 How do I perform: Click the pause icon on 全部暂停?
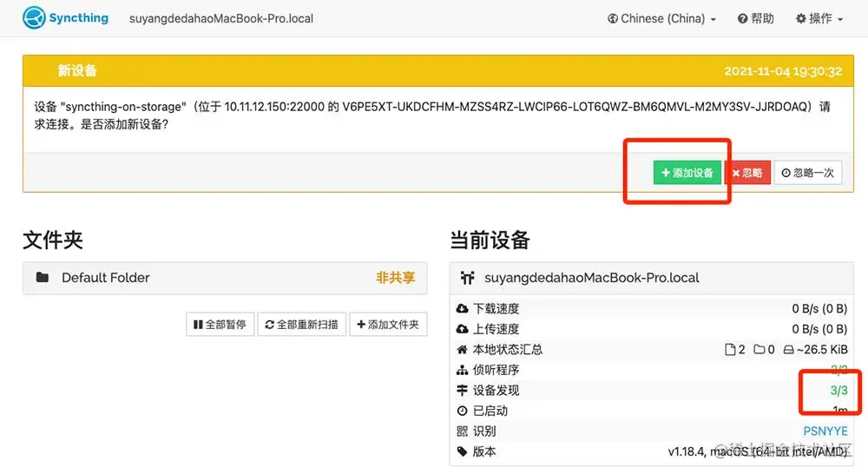[198, 325]
